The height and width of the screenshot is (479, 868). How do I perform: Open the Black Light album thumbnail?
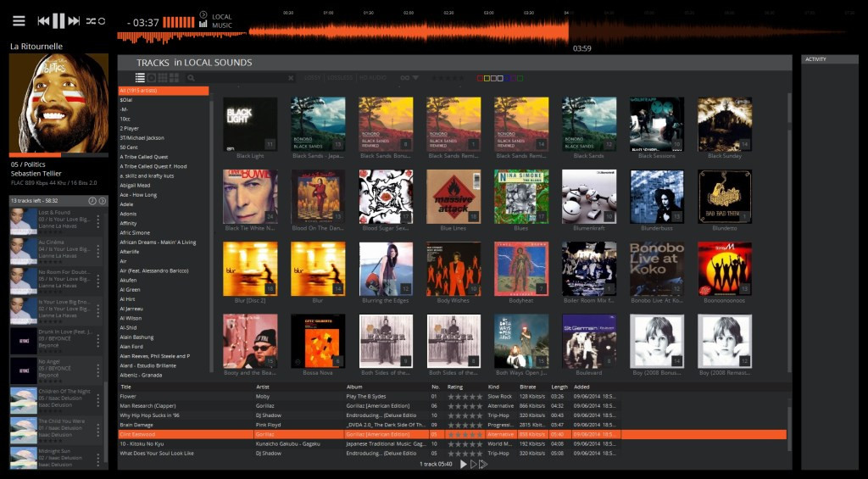(250, 125)
